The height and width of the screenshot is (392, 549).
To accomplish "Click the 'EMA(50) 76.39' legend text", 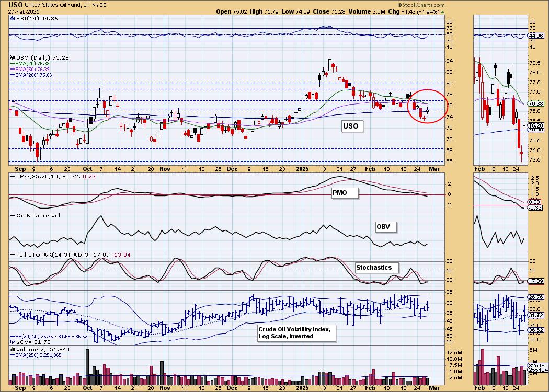I will 32,70.
